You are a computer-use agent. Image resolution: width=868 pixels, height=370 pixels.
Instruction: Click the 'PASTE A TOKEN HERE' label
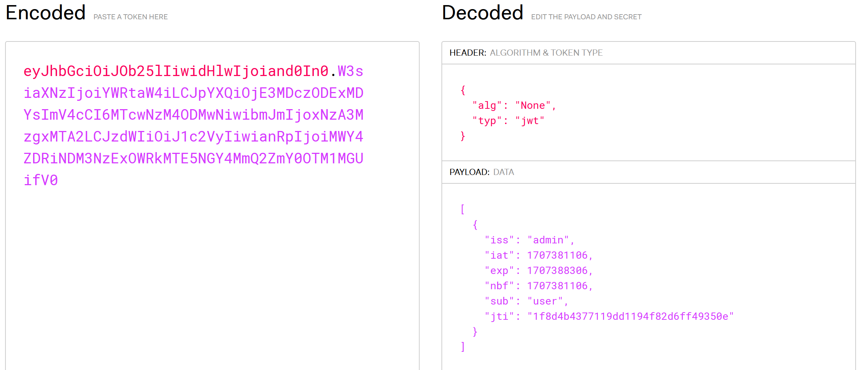click(131, 17)
